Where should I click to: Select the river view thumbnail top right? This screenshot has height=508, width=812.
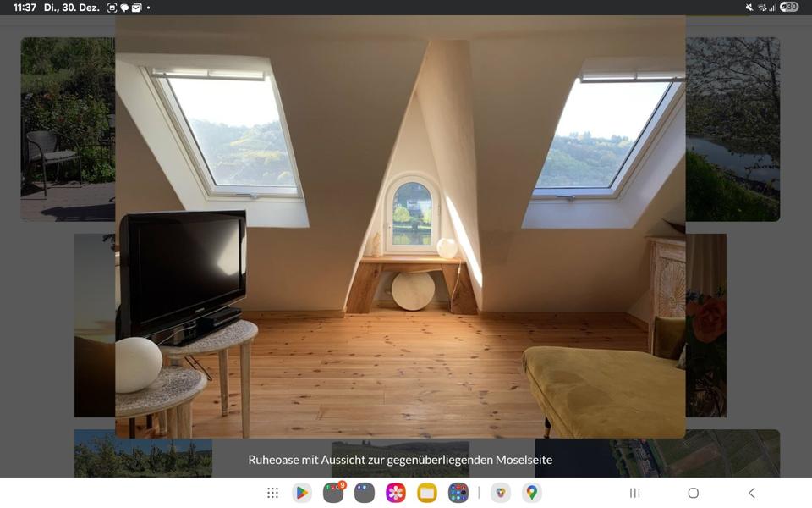point(732,129)
